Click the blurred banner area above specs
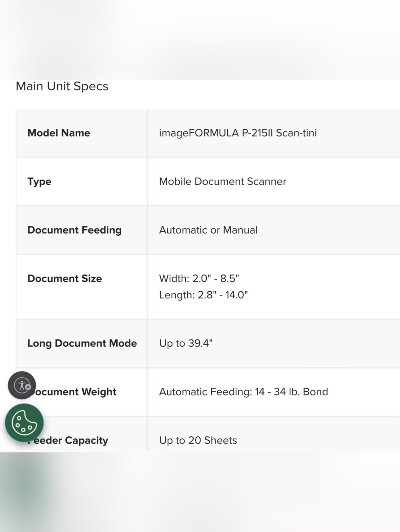400x532 pixels. click(x=200, y=40)
